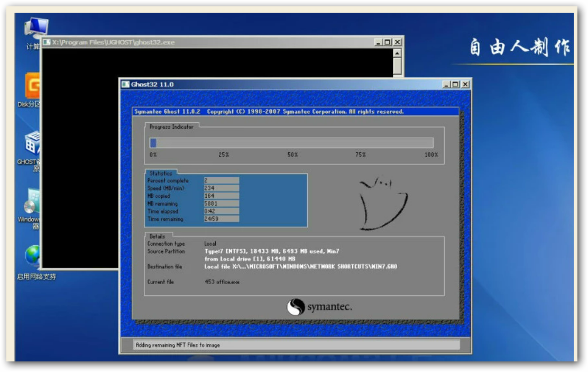
Task: Click the Destination file WIN7.GHO path
Action: pos(300,267)
